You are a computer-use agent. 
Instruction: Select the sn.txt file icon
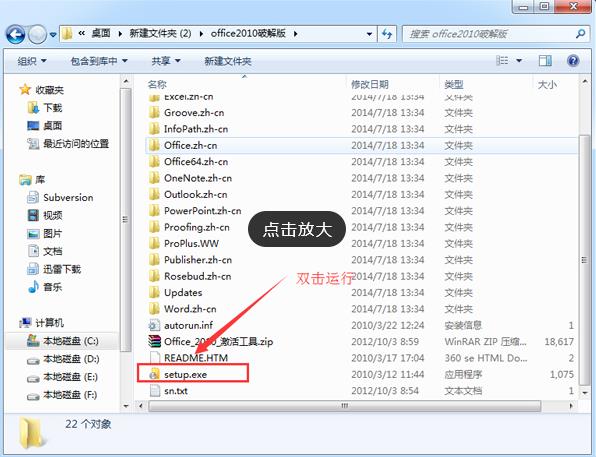154,390
